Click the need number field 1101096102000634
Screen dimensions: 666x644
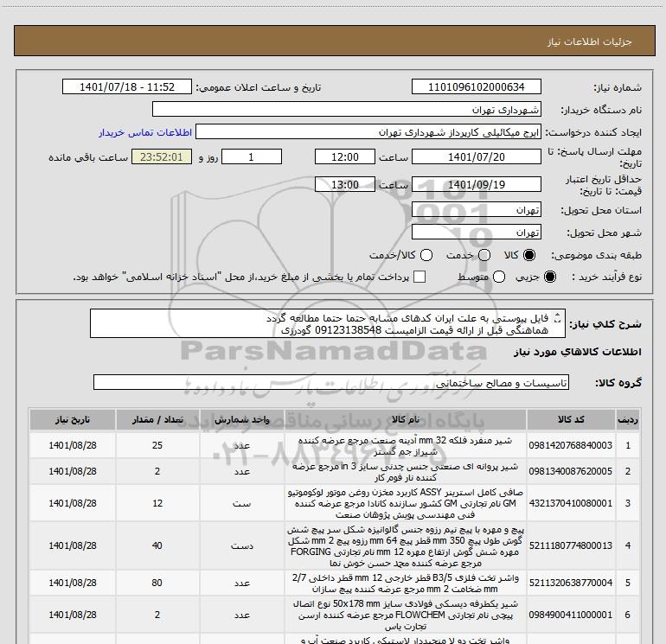click(x=476, y=86)
